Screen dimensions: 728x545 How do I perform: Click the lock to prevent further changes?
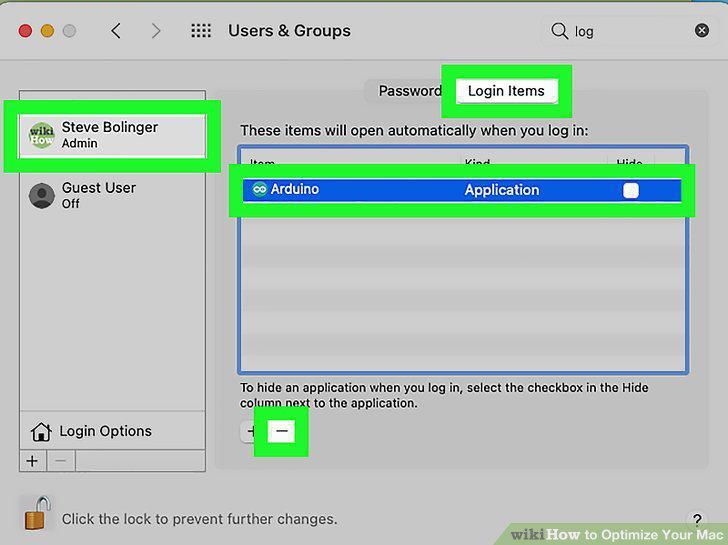pyautogui.click(x=37, y=513)
